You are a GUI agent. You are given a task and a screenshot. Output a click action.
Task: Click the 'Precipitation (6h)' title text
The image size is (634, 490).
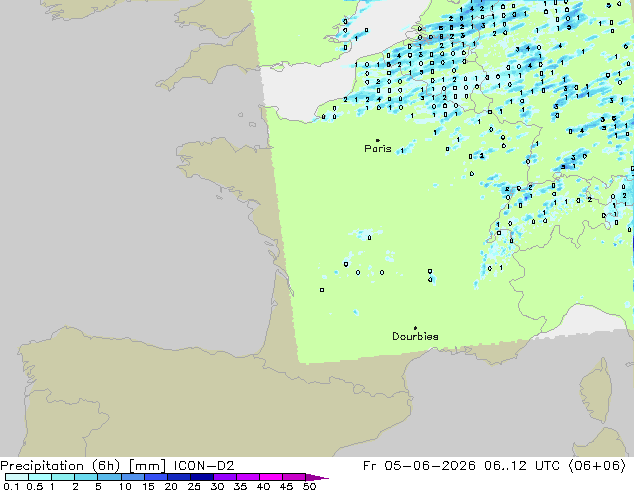point(60,466)
